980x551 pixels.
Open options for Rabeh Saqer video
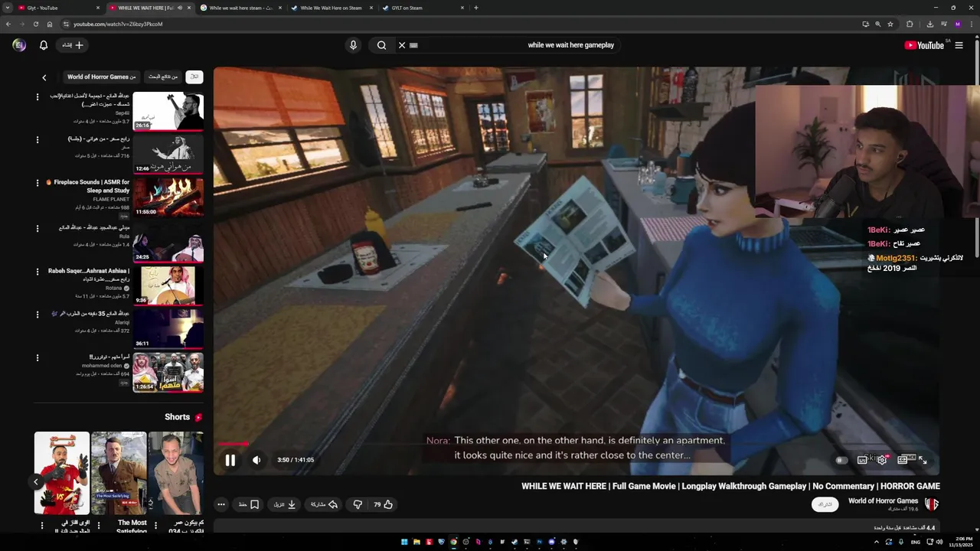coord(37,271)
